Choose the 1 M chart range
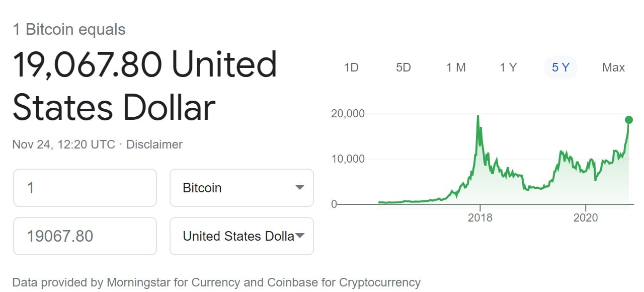 click(456, 67)
